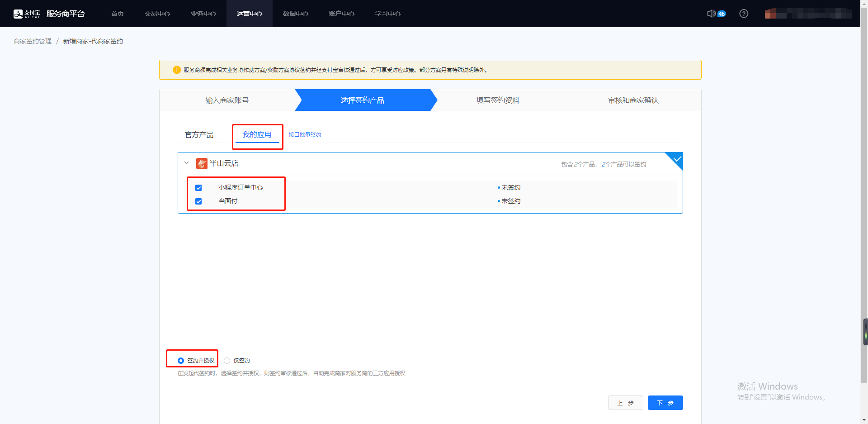Go to 商家签约管理 breadcrumb
This screenshot has height=424, width=868.
tap(33, 41)
